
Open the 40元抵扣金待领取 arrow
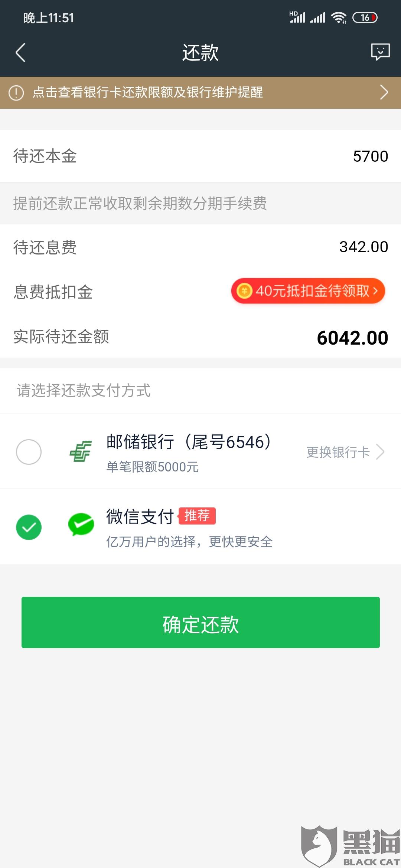(375, 290)
